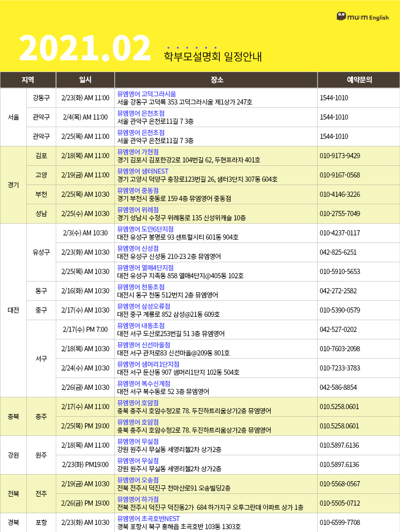Open the 뮤엠영어 천동초점 link
The width and height of the screenshot is (400, 532).
coord(141,287)
